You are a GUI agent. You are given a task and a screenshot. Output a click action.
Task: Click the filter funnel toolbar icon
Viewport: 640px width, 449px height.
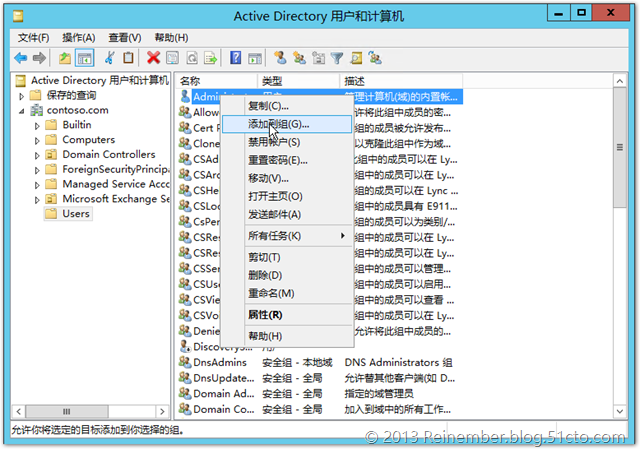pyautogui.click(x=337, y=58)
